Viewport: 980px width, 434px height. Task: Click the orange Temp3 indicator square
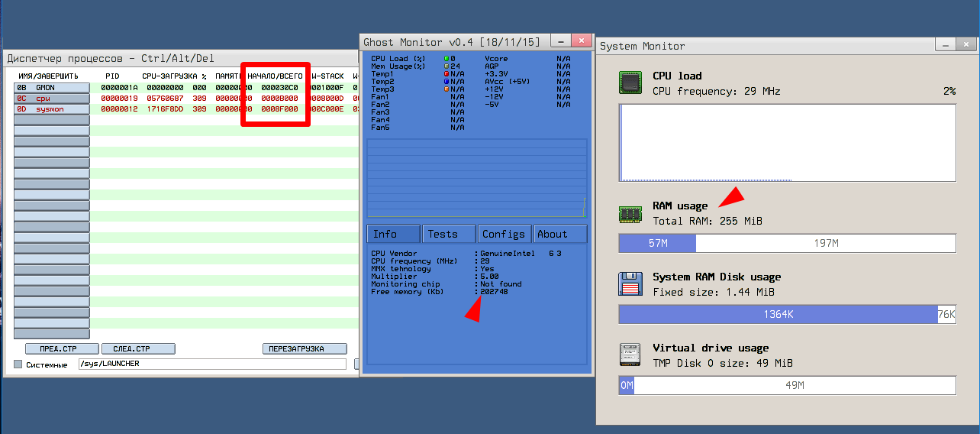pos(446,89)
